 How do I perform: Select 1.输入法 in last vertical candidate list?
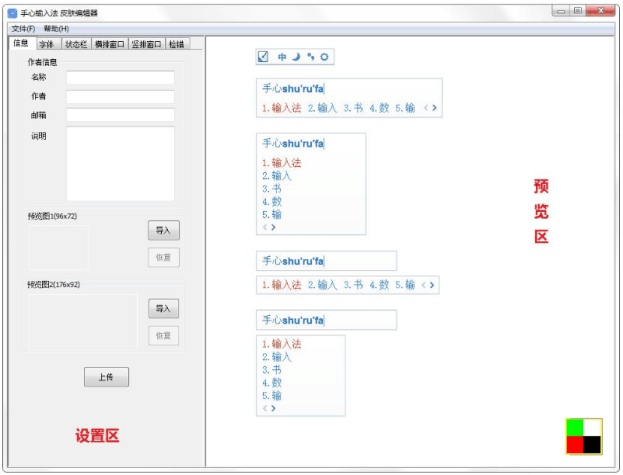[281, 344]
